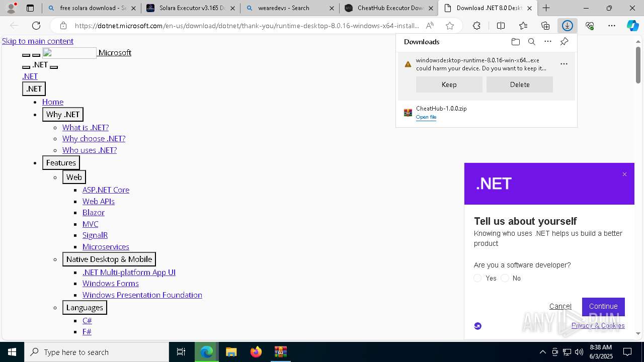Screen dimensions: 644x362
Task: Open the Edge profile avatar icon
Action: pos(11,8)
